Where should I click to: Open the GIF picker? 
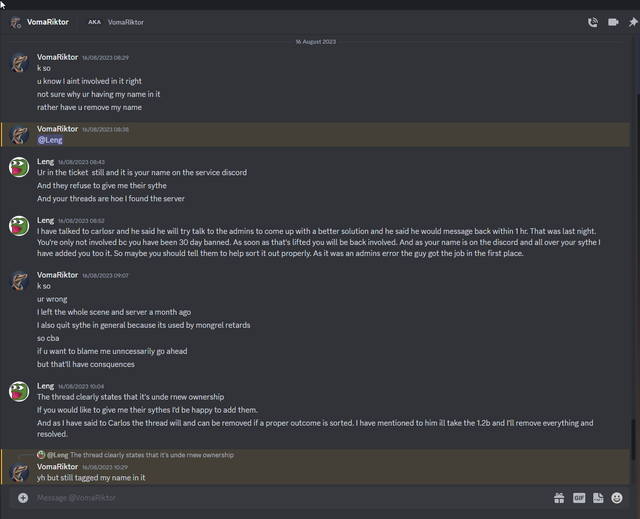[x=579, y=498]
